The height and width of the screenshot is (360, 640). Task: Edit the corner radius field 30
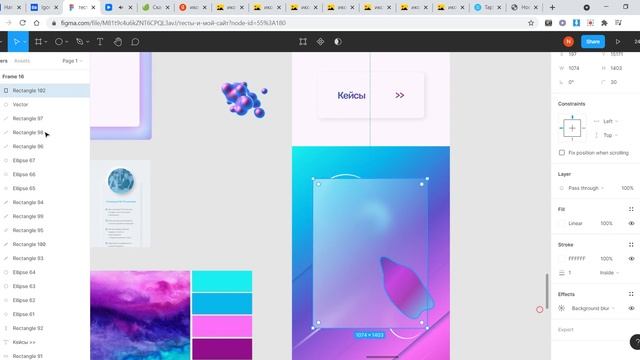click(x=613, y=82)
